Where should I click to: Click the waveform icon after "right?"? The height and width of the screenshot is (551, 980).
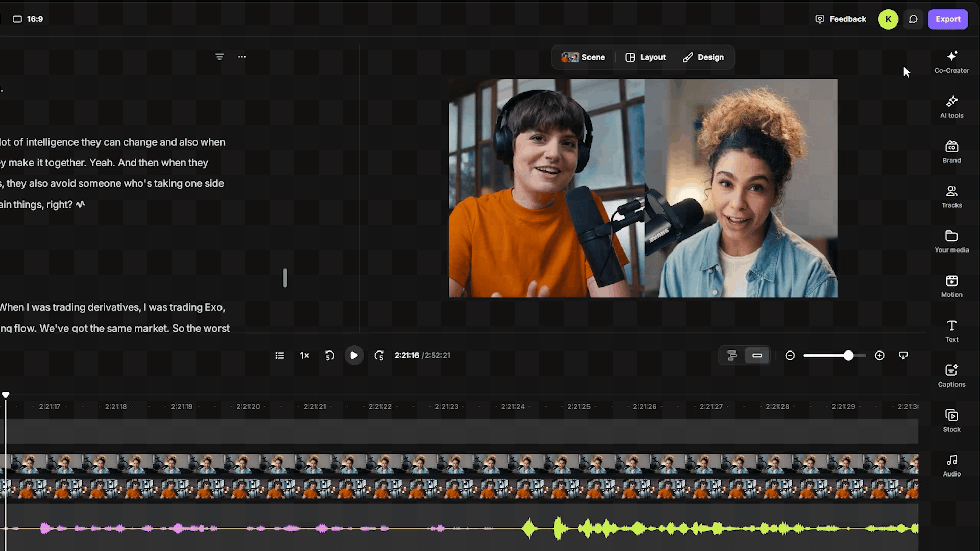(x=80, y=204)
